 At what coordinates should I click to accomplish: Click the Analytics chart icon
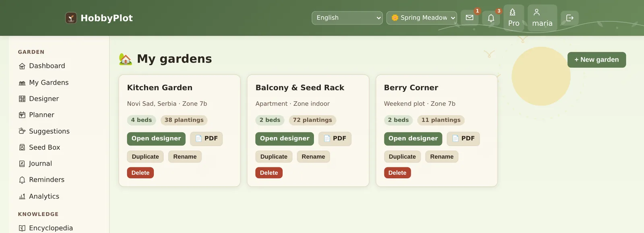pyautogui.click(x=22, y=197)
